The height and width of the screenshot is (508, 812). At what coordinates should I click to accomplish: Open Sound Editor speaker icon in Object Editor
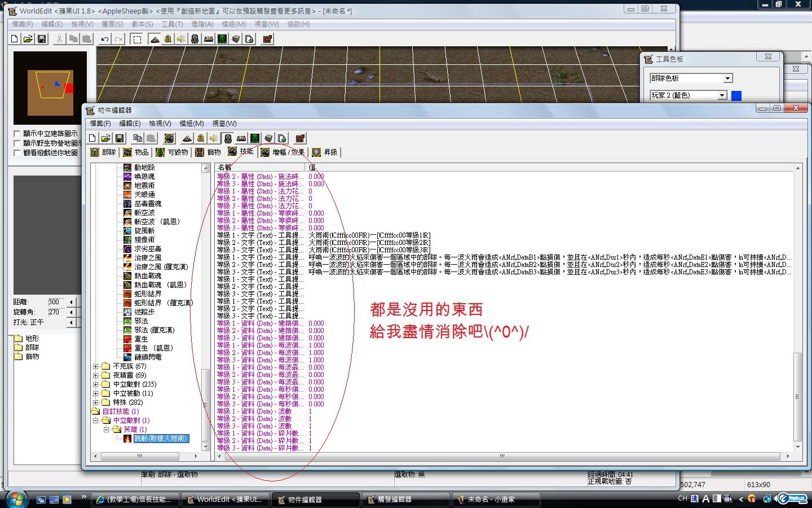tap(214, 138)
